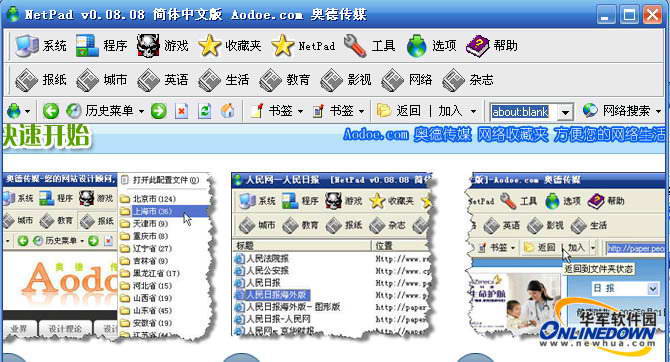This screenshot has width=670, height=362.
Task: Go to the home page icon
Action: (x=227, y=112)
